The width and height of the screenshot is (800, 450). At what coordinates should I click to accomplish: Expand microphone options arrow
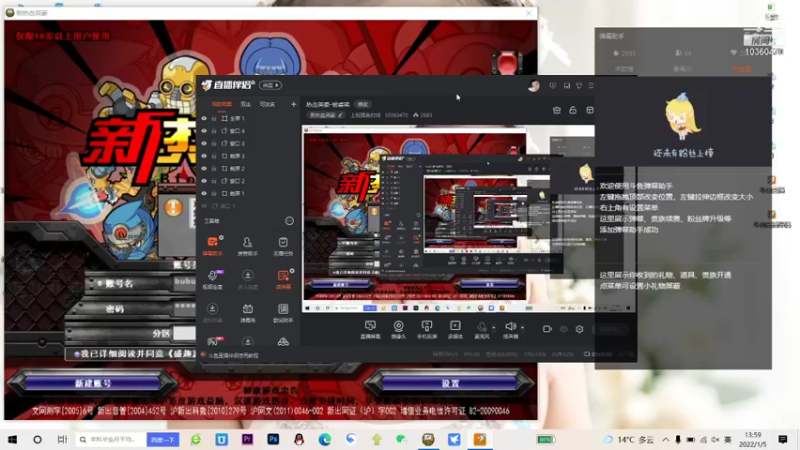[493, 327]
